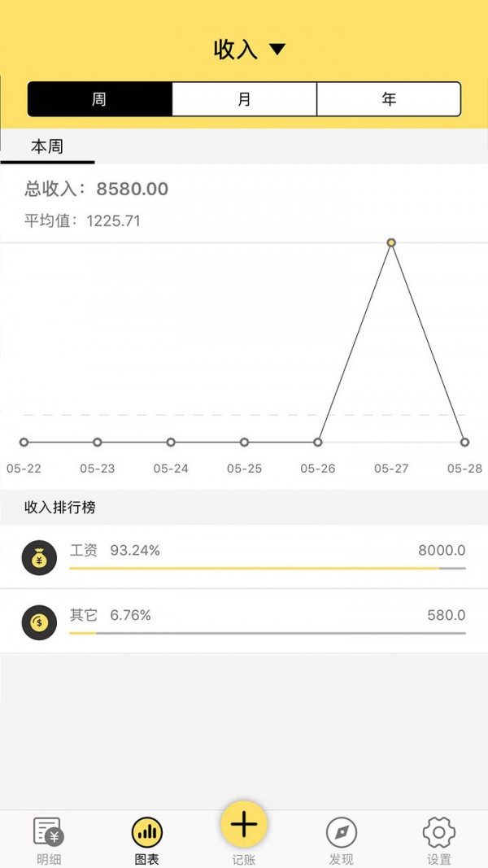Viewport: 488px width, 868px height.
Task: Select the 05-28 data point on chart
Action: point(464,443)
